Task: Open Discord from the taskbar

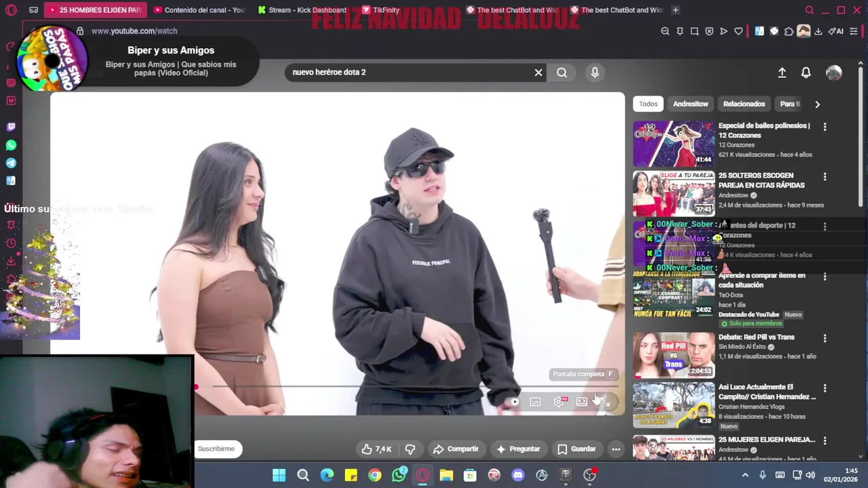Action: coord(518,475)
